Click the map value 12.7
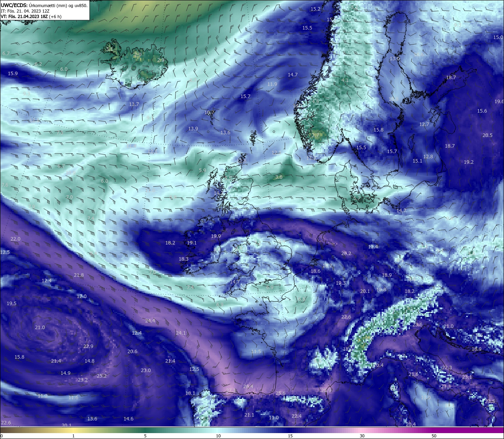This screenshot has width=504, height=439. tap(424, 124)
